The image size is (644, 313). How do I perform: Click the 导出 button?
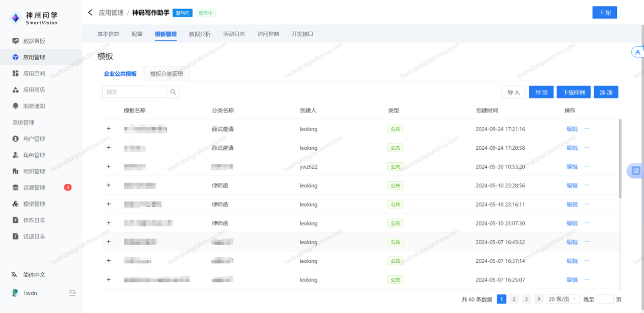(541, 92)
